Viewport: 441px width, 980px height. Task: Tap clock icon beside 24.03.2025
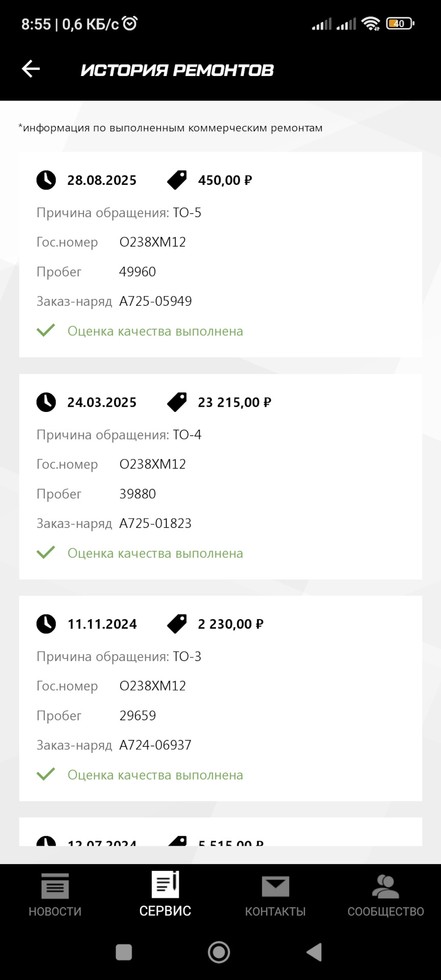46,402
